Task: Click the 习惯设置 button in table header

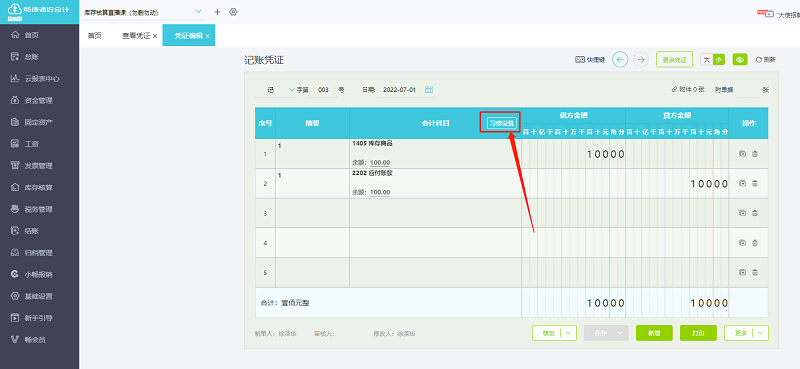Action: (501, 123)
